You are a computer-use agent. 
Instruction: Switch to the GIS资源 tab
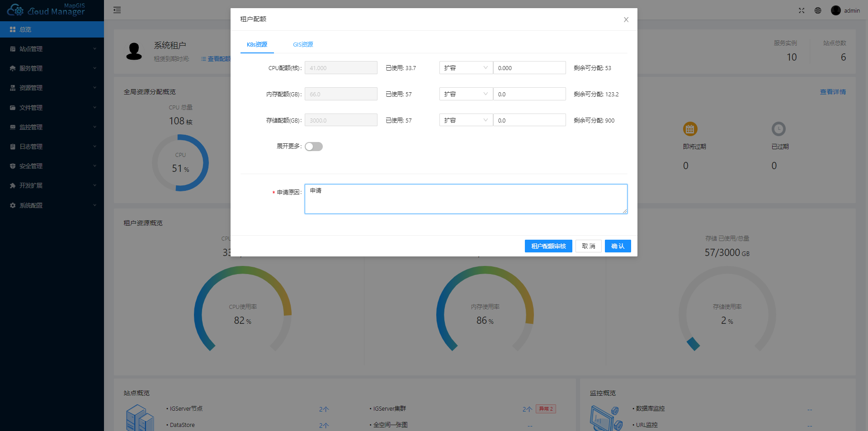(303, 44)
